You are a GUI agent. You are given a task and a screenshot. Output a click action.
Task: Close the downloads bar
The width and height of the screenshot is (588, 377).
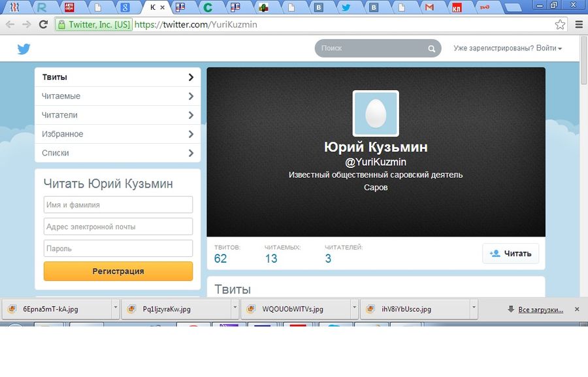pyautogui.click(x=576, y=309)
